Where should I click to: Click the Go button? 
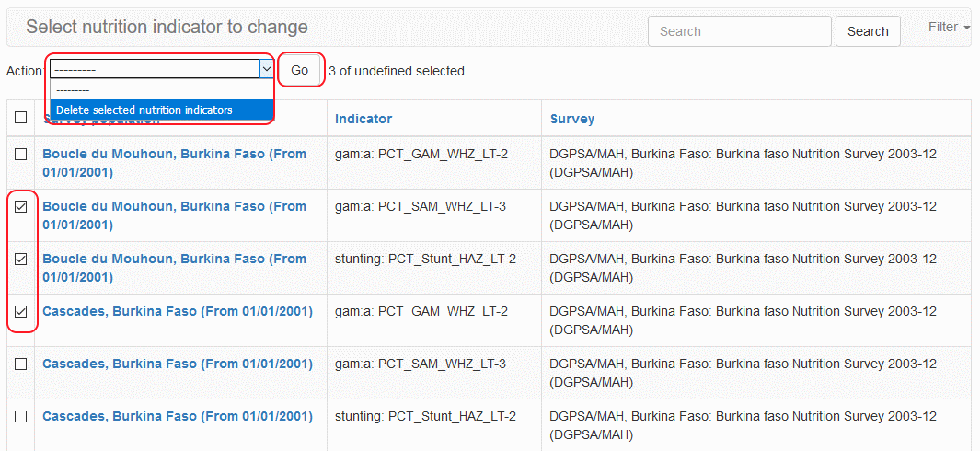[300, 70]
